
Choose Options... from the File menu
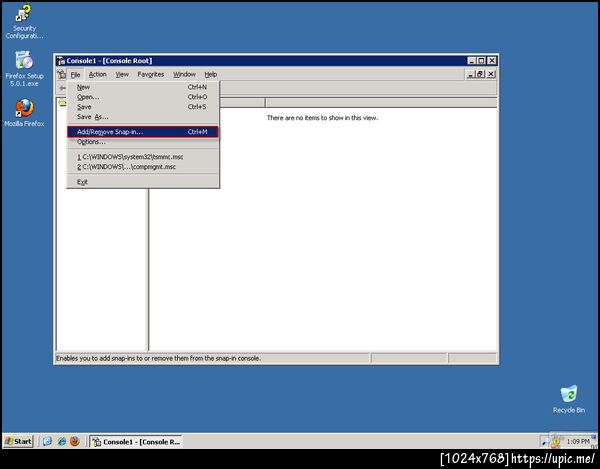coord(143,142)
